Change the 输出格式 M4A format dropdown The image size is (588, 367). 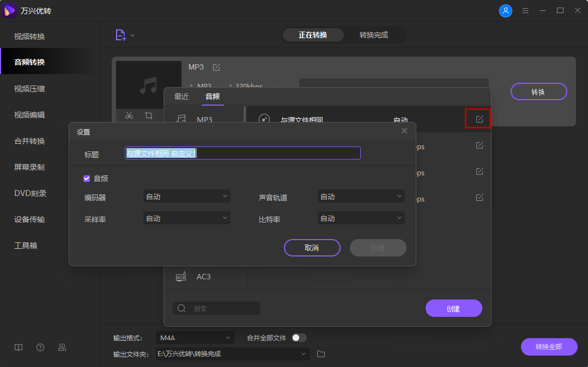195,338
